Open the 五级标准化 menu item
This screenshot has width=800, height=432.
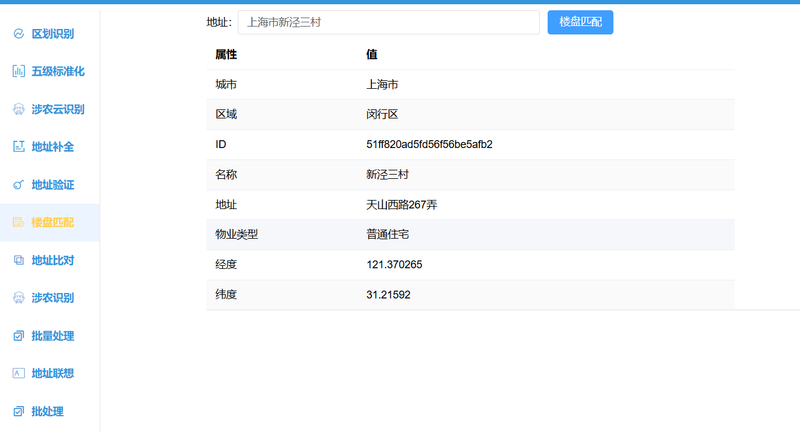coord(58,71)
